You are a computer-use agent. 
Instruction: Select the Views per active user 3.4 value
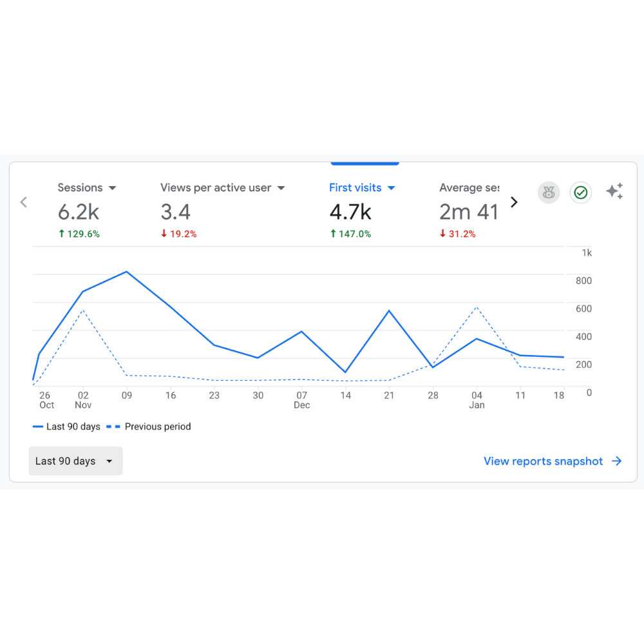pyautogui.click(x=175, y=212)
